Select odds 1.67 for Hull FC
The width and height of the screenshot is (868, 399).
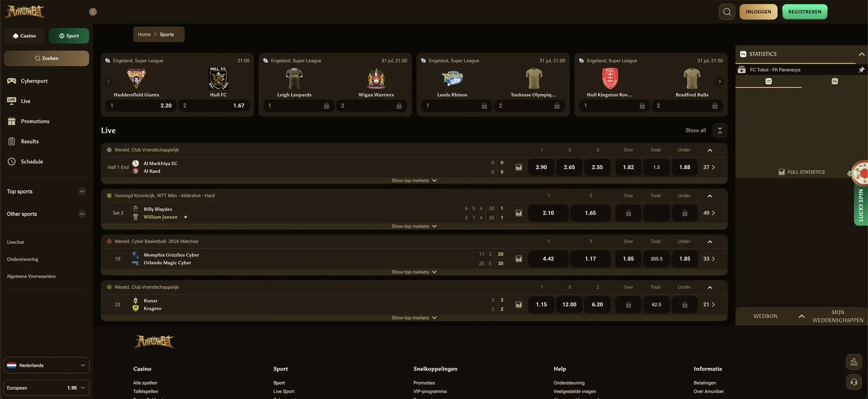click(x=214, y=106)
